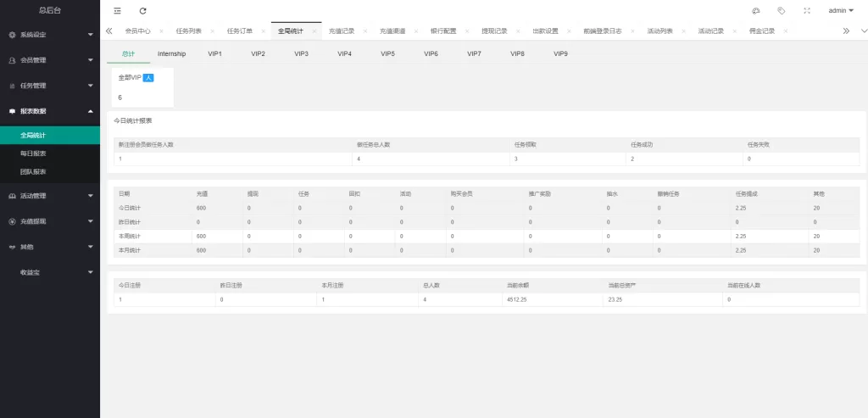Close the 充值渠道 tab
Screen dimensions: 868x418
(x=416, y=31)
